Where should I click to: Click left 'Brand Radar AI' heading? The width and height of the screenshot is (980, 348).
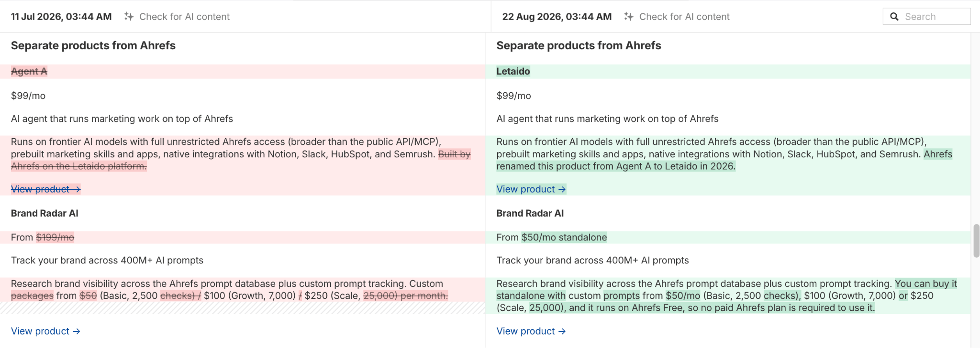coord(45,213)
